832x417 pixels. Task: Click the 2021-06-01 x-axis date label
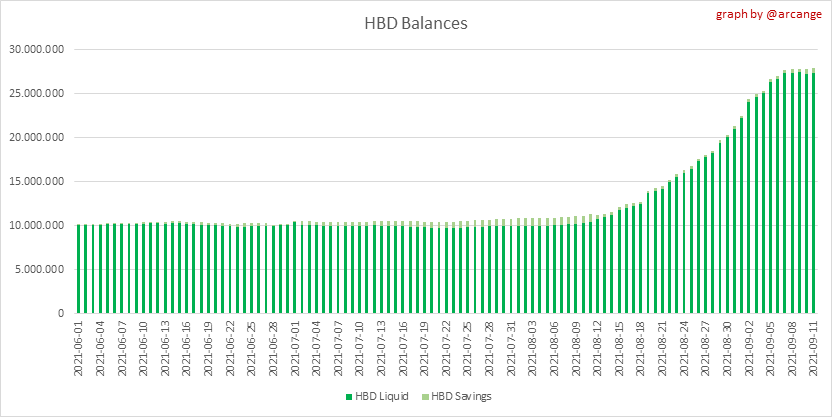pyautogui.click(x=78, y=347)
